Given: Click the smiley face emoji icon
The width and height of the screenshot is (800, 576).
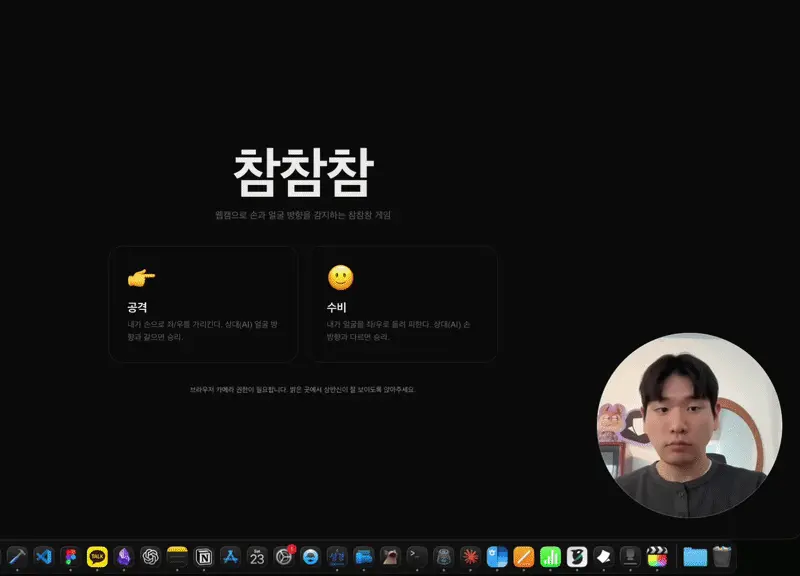Looking at the screenshot, I should coord(340,278).
